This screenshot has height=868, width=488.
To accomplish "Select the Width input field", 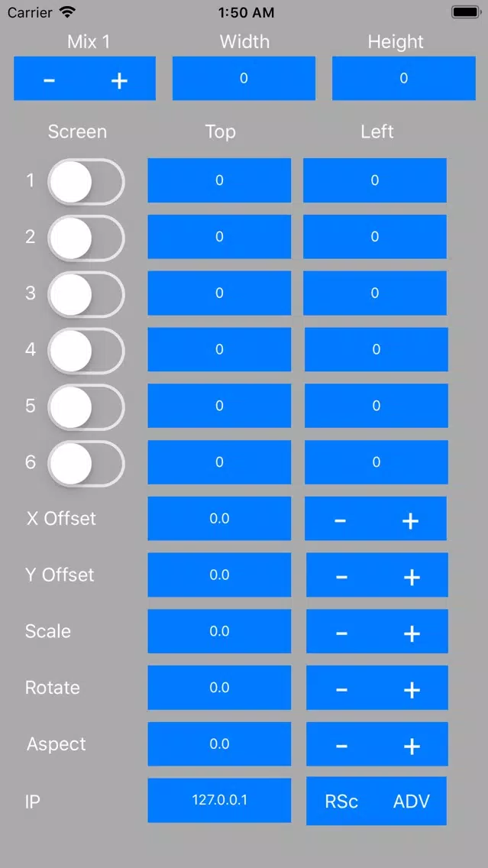I will point(244,79).
